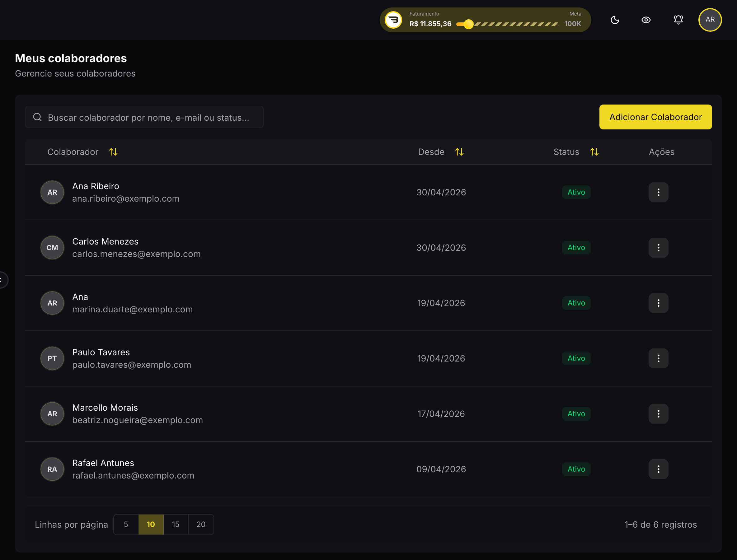Click 1–6 de 6 registros text
This screenshot has height=560, width=737.
click(x=661, y=525)
